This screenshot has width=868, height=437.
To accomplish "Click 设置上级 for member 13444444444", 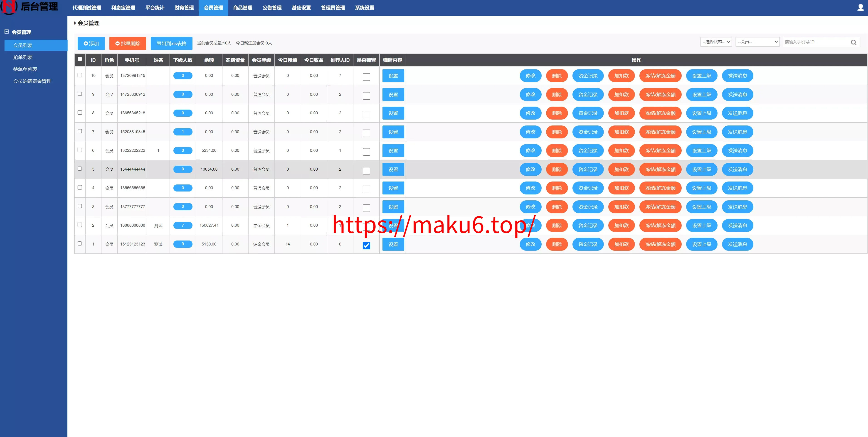I will coord(702,169).
